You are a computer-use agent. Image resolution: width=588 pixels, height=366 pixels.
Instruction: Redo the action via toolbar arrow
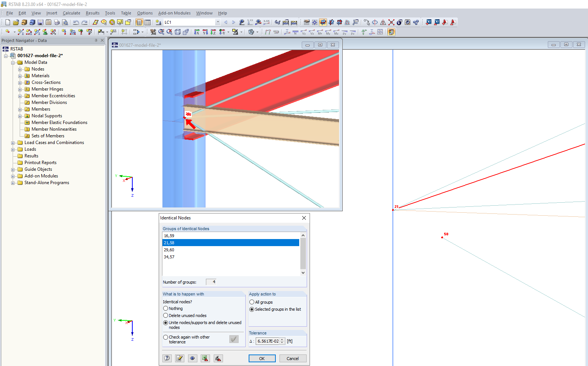point(85,22)
